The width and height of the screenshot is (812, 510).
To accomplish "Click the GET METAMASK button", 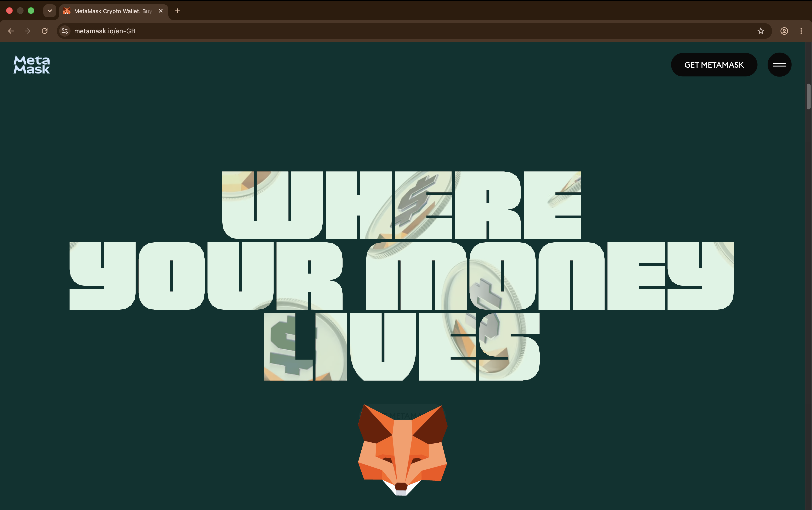I will click(714, 65).
